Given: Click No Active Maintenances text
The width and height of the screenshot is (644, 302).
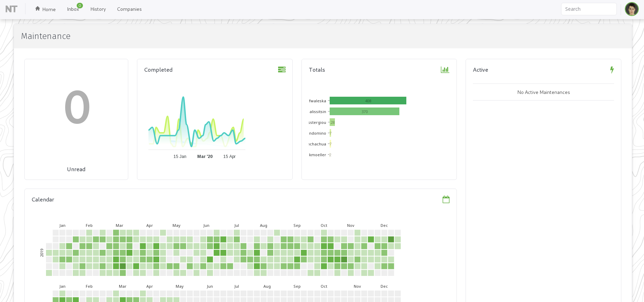Looking at the screenshot, I should 543,92.
